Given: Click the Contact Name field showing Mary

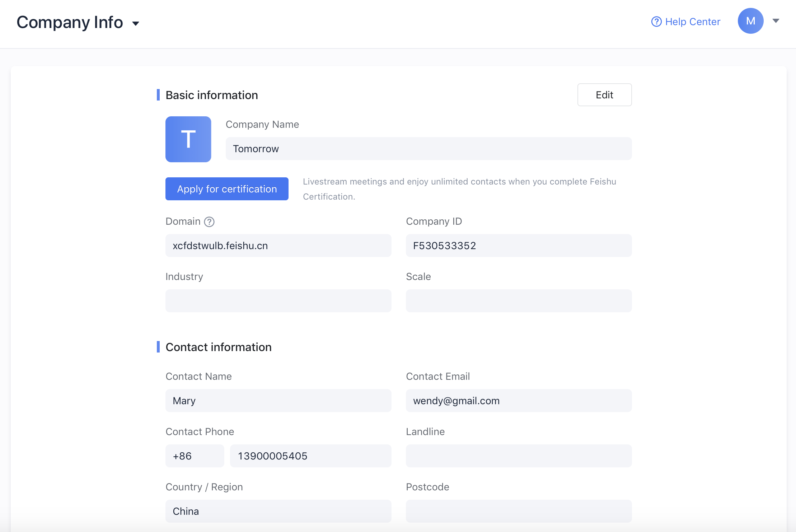Looking at the screenshot, I should [278, 401].
